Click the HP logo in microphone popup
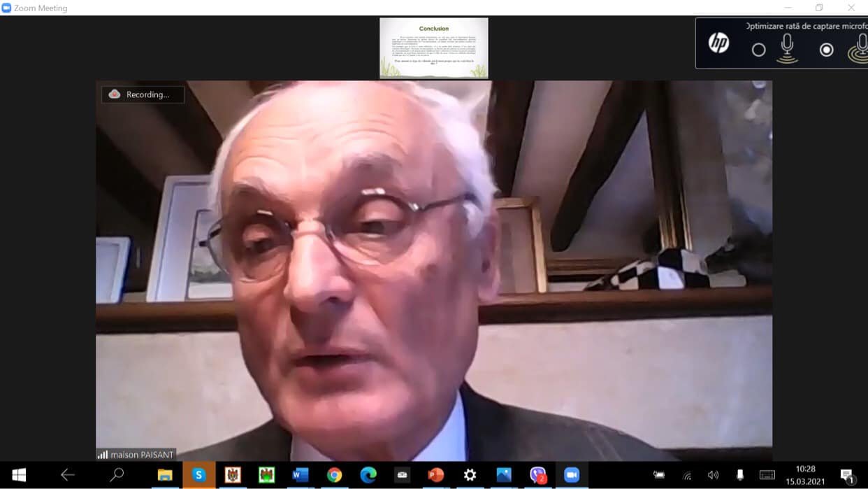The image size is (868, 489). coord(718,43)
